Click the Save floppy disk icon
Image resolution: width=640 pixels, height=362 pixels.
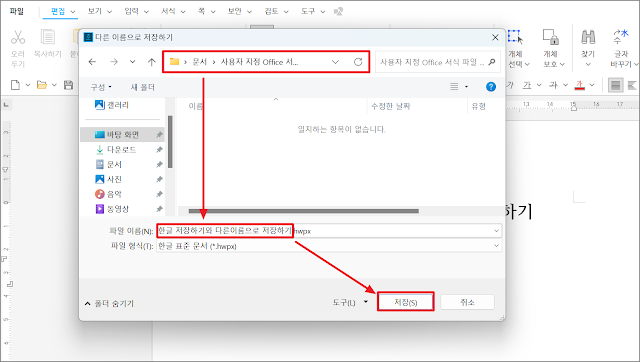68,85
